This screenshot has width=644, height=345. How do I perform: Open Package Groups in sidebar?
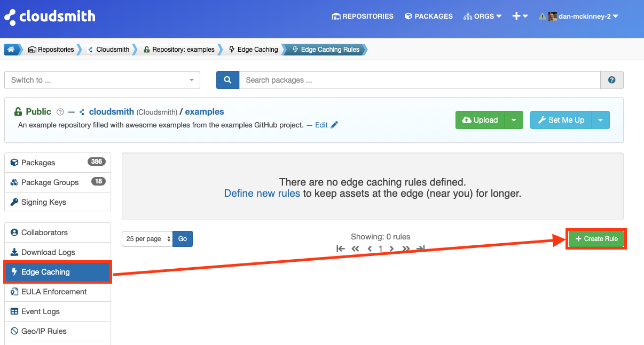pyautogui.click(x=58, y=182)
